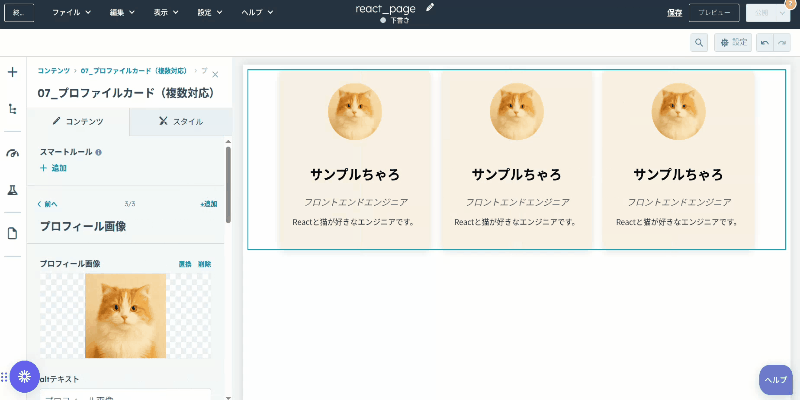Image resolution: width=800 pixels, height=400 pixels.
Task: Click the react_page page title
Action: click(385, 8)
